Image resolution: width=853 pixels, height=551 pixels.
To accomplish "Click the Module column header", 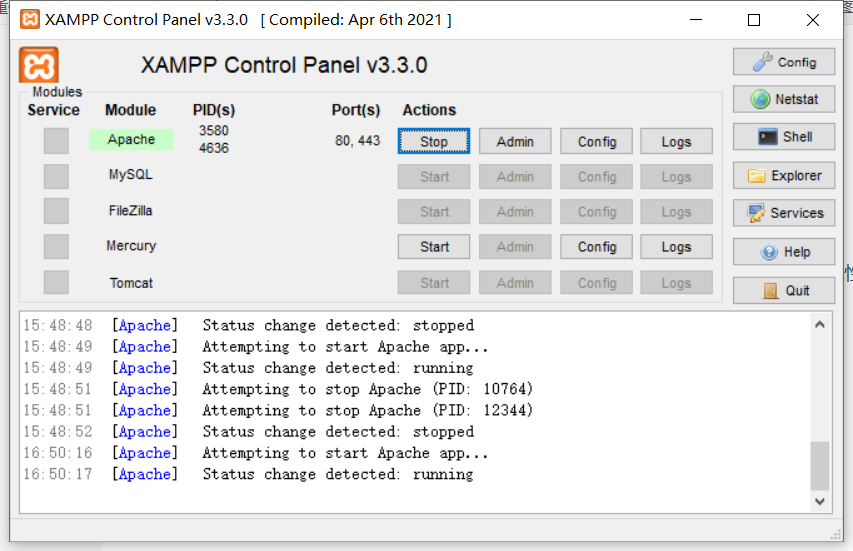I will (x=131, y=110).
